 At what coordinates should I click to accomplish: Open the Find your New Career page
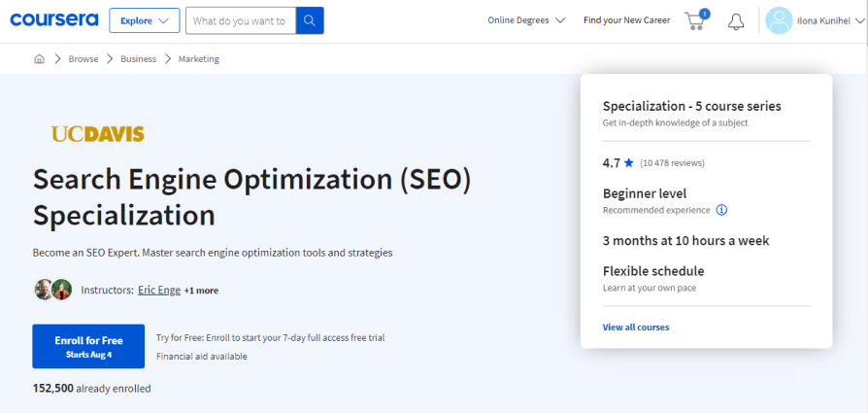tap(626, 20)
